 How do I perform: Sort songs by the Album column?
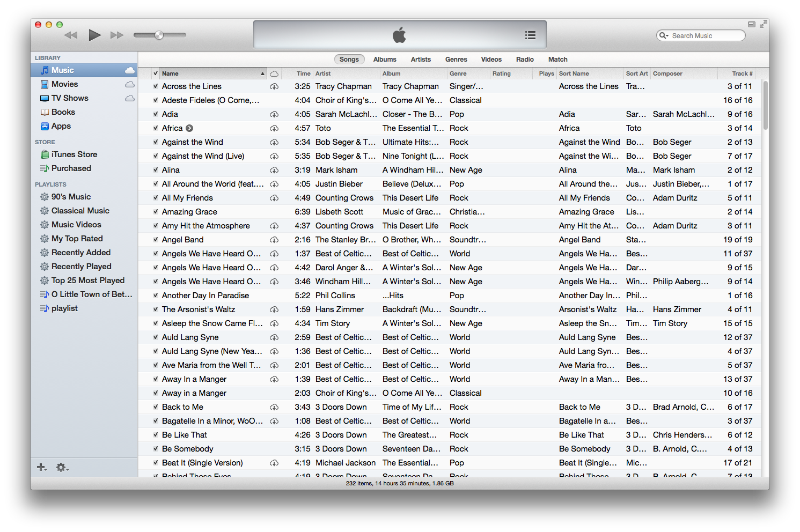click(414, 73)
